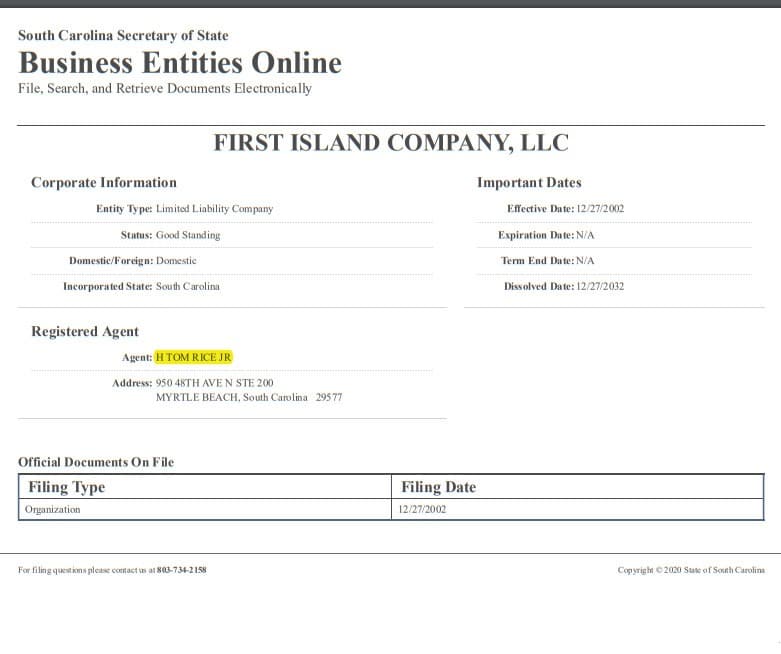The height and width of the screenshot is (654, 781).
Task: Click the Business Entities Online heading
Action: tap(180, 63)
